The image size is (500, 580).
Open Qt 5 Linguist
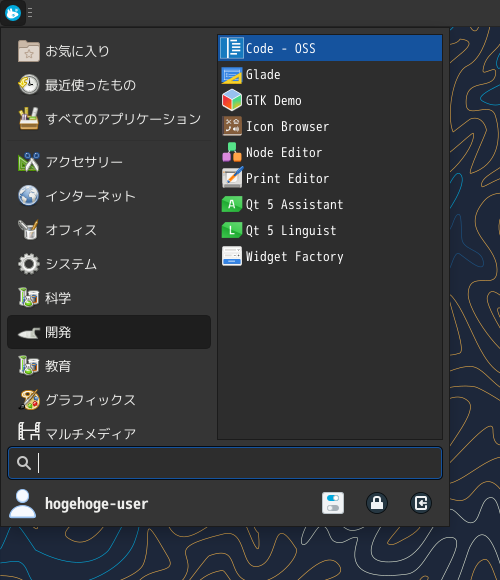pyautogui.click(x=330, y=230)
